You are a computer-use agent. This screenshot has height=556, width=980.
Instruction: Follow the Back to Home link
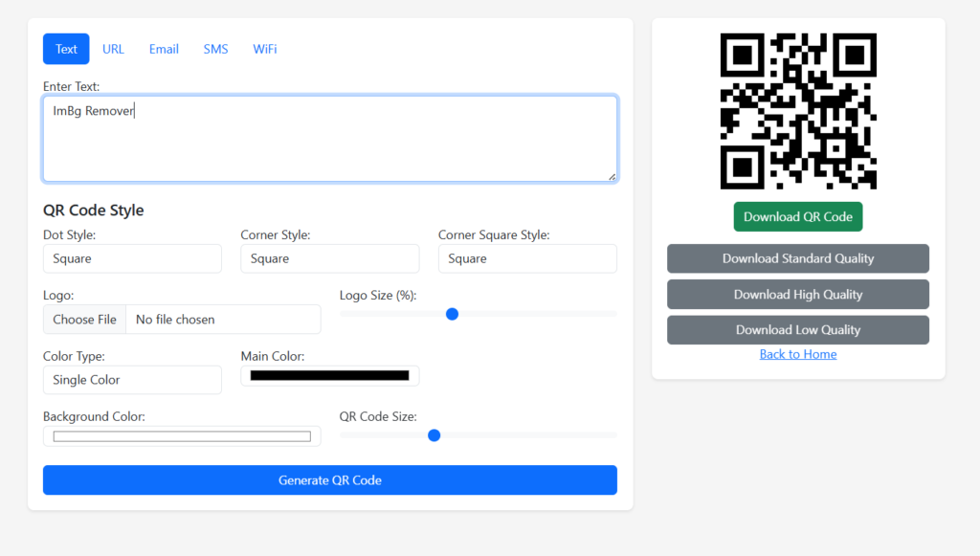pyautogui.click(x=798, y=354)
